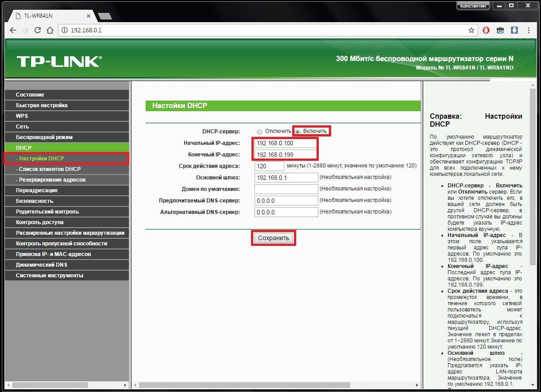
Task: Reload the page with refresh icon
Action: coord(38,30)
